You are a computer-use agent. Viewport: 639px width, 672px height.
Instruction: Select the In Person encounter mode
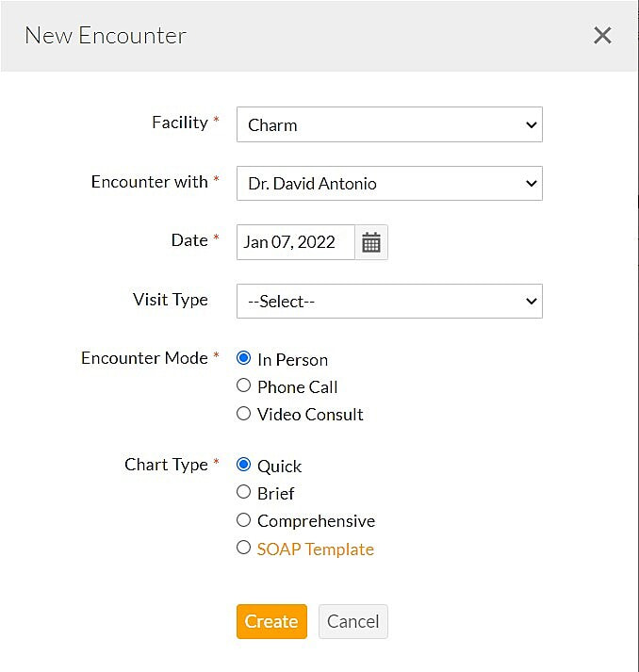244,358
